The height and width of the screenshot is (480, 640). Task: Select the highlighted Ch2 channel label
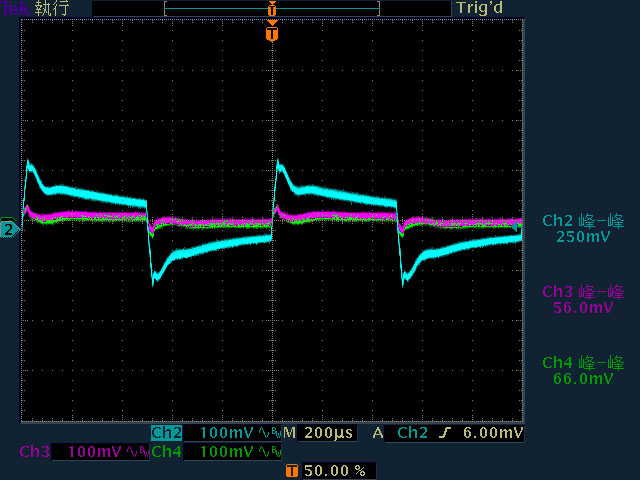[167, 433]
